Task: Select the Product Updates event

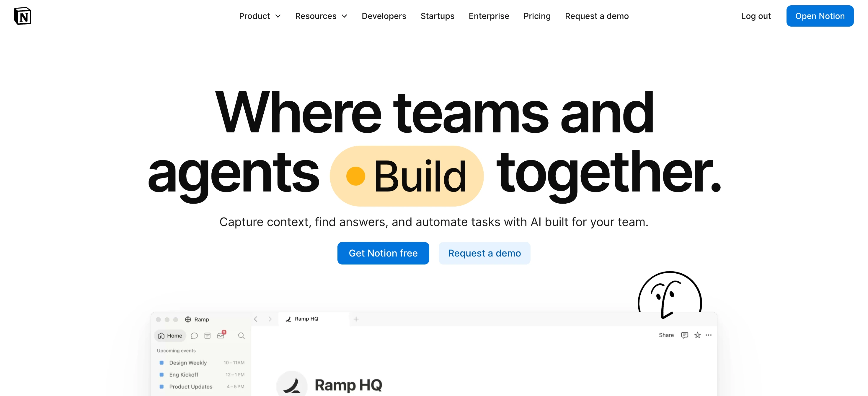Action: point(201,387)
